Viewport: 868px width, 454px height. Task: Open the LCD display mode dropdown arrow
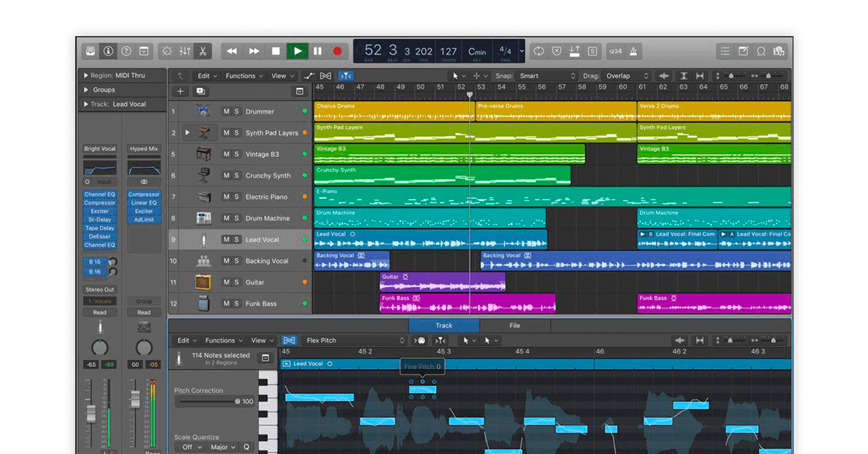tap(522, 51)
